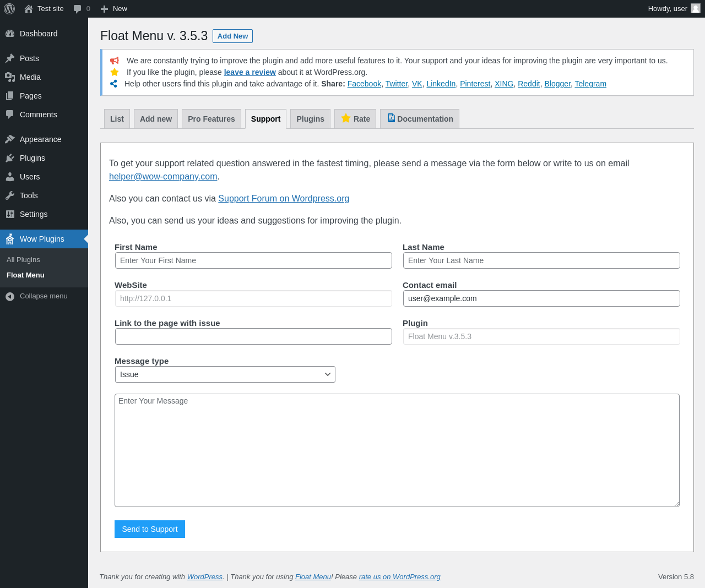Click the Link to the page with issue field
The image size is (705, 588).
click(253, 336)
